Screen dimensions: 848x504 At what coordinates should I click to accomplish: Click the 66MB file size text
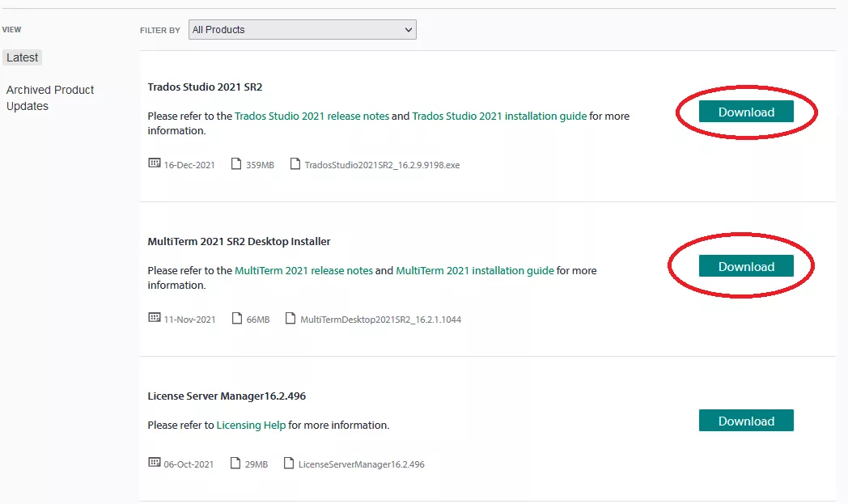258,320
